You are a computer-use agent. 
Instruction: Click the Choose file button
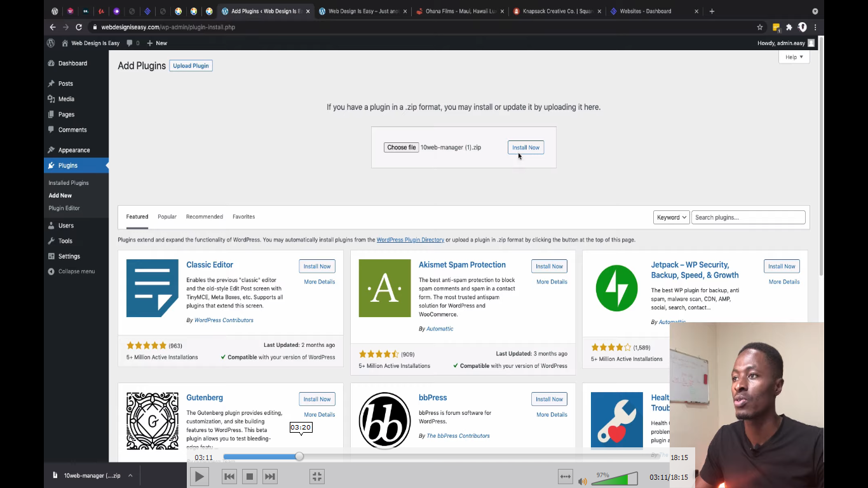(401, 147)
